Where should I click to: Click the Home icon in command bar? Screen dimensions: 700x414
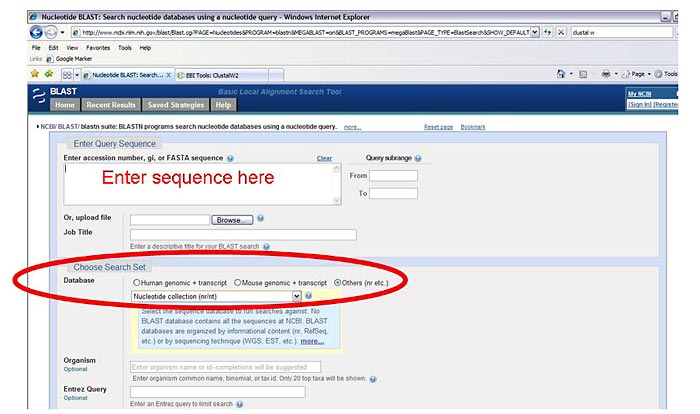pos(561,74)
